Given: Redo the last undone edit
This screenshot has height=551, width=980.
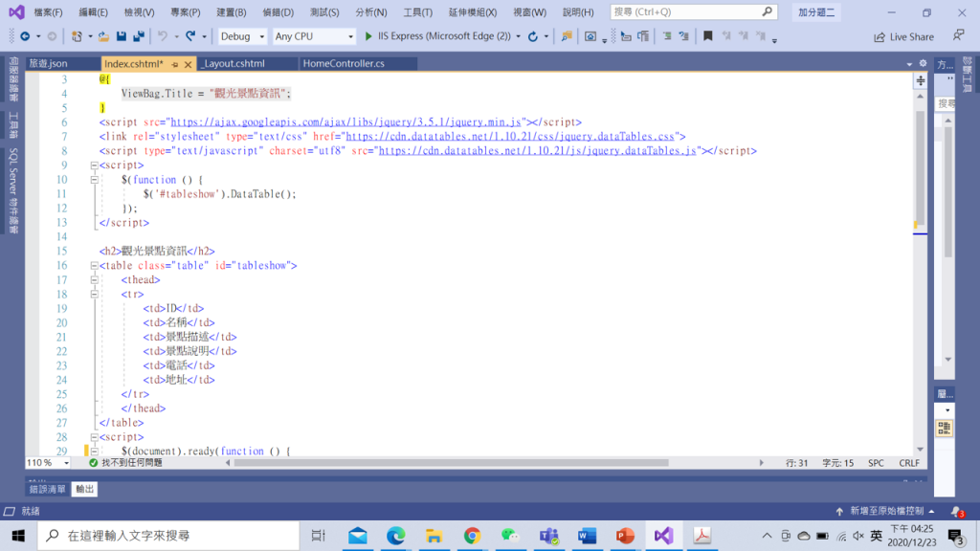Looking at the screenshot, I should (x=190, y=37).
